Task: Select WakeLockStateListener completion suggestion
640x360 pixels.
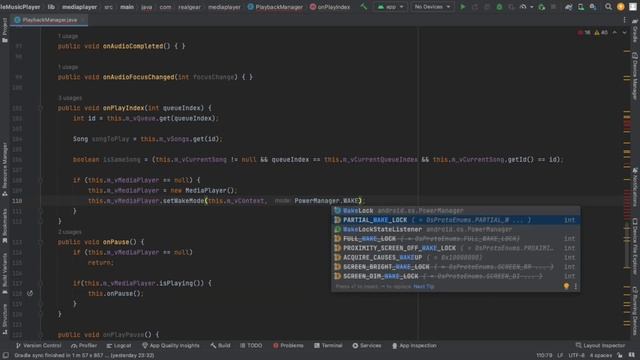Action: (456, 229)
